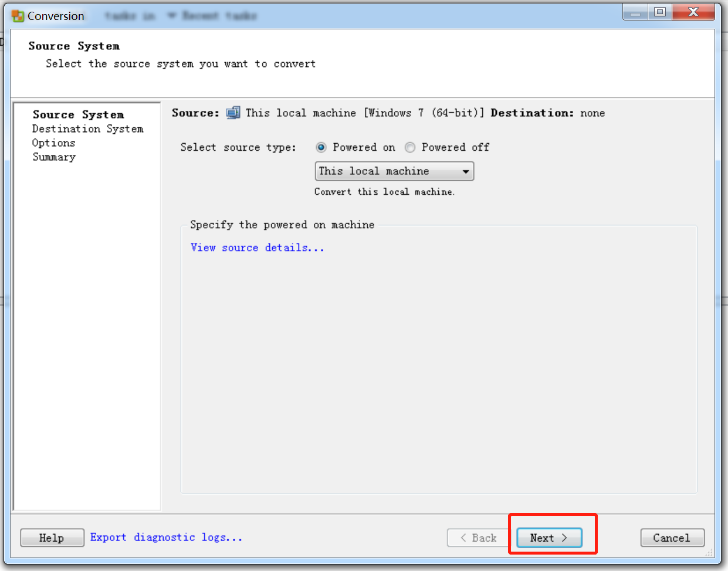Open the This local machine dropdown
The image size is (728, 571).
pyautogui.click(x=394, y=171)
